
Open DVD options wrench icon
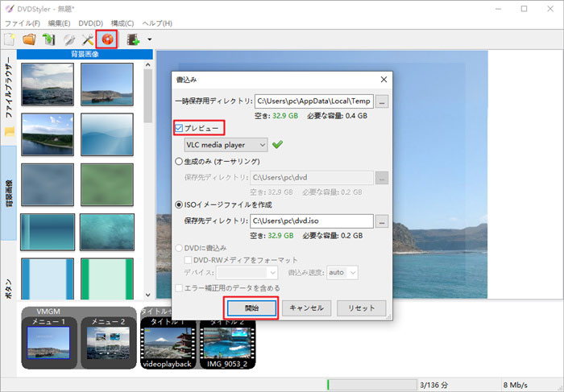pyautogui.click(x=68, y=39)
